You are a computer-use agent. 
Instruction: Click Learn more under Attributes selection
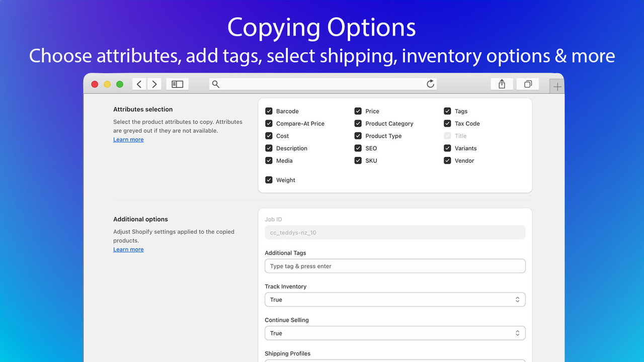128,139
